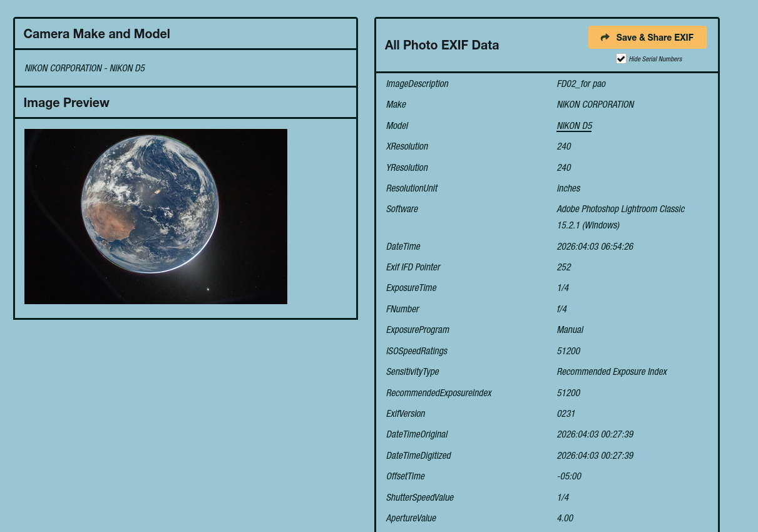This screenshot has height=532, width=758.
Task: Toggle the Hide Serial Numbers checkbox
Action: pyautogui.click(x=621, y=59)
